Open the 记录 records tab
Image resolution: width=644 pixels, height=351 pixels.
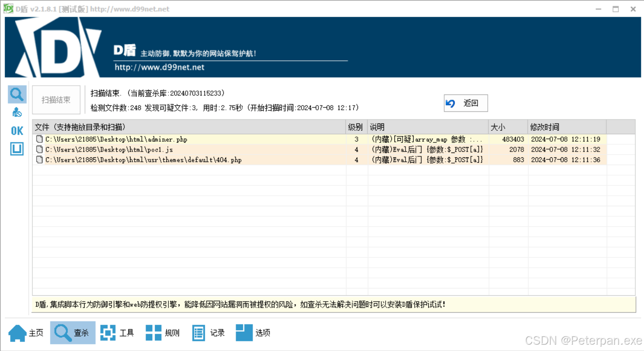coord(209,333)
